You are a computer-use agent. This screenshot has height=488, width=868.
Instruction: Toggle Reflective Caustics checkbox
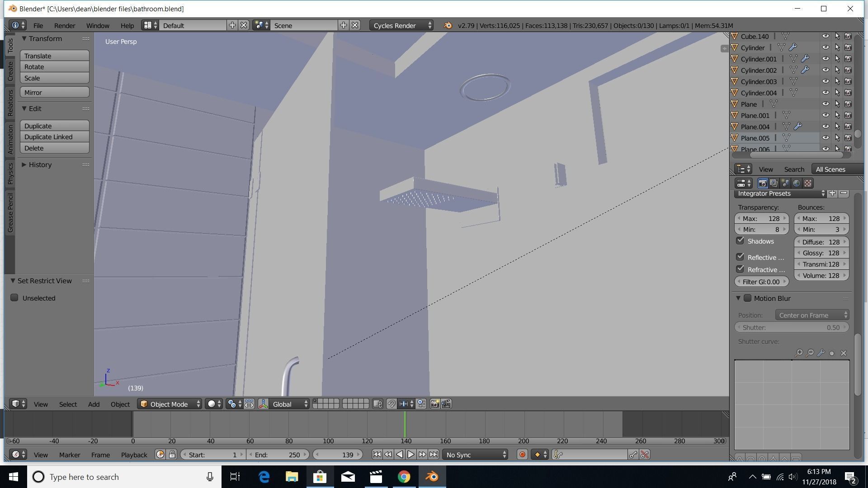[740, 257]
